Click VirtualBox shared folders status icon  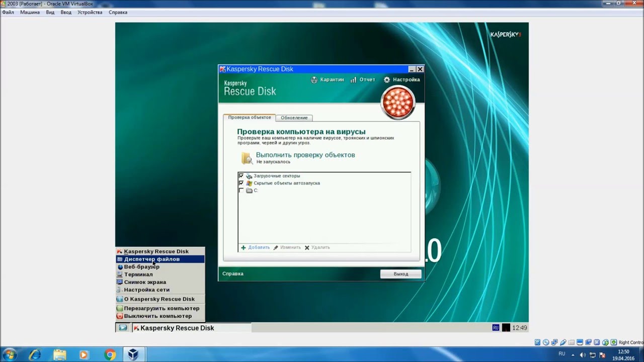571,342
